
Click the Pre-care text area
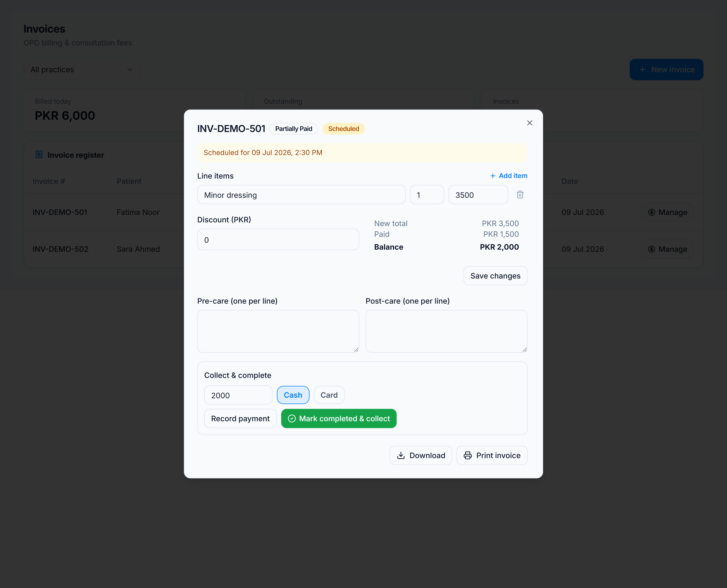click(x=278, y=331)
